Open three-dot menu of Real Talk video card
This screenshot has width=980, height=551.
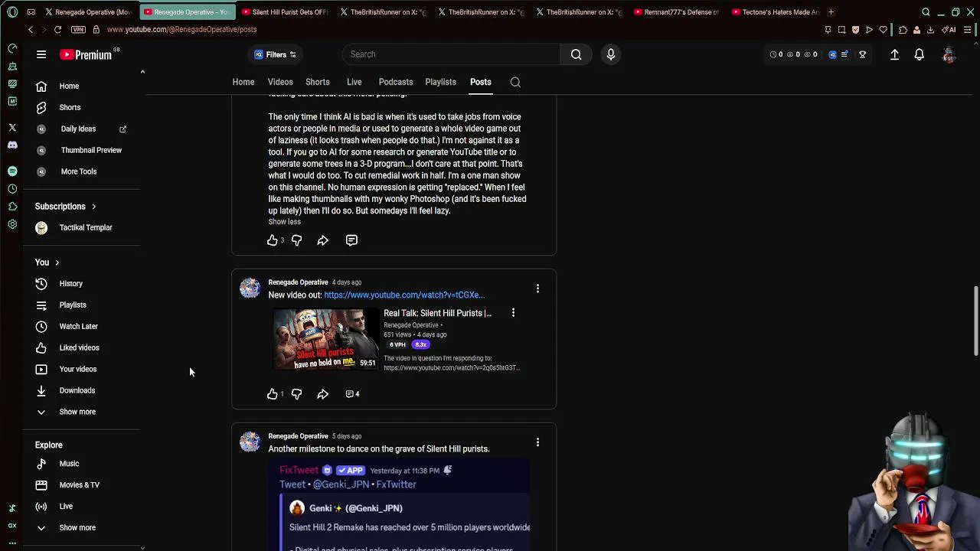point(513,313)
